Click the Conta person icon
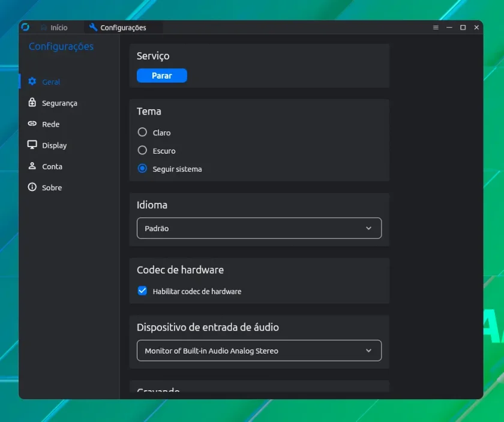The width and height of the screenshot is (504, 422). pyautogui.click(x=32, y=166)
